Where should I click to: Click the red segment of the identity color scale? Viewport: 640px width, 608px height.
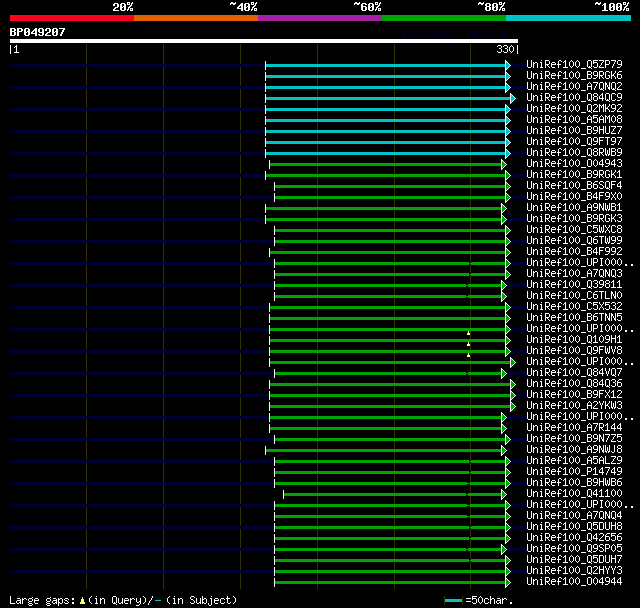coord(72,18)
